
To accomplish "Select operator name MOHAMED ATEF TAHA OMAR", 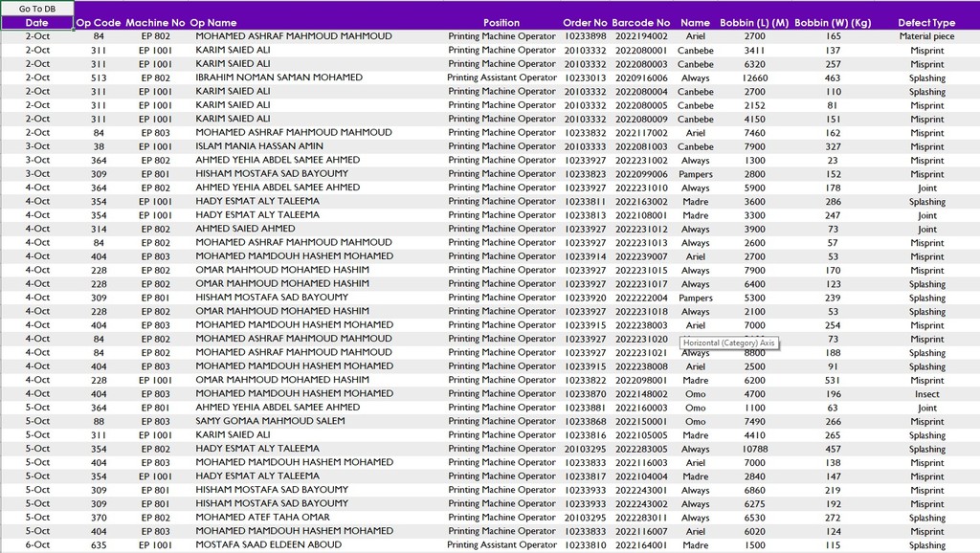I will tap(262, 518).
